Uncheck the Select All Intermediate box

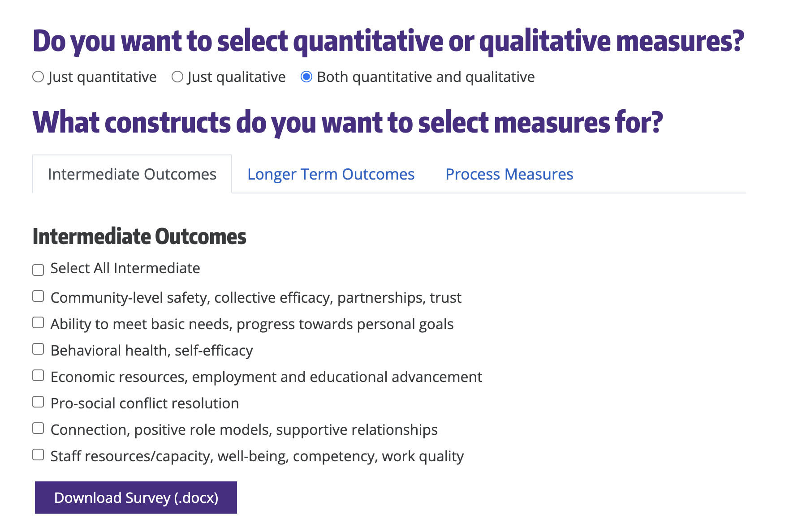[38, 270]
